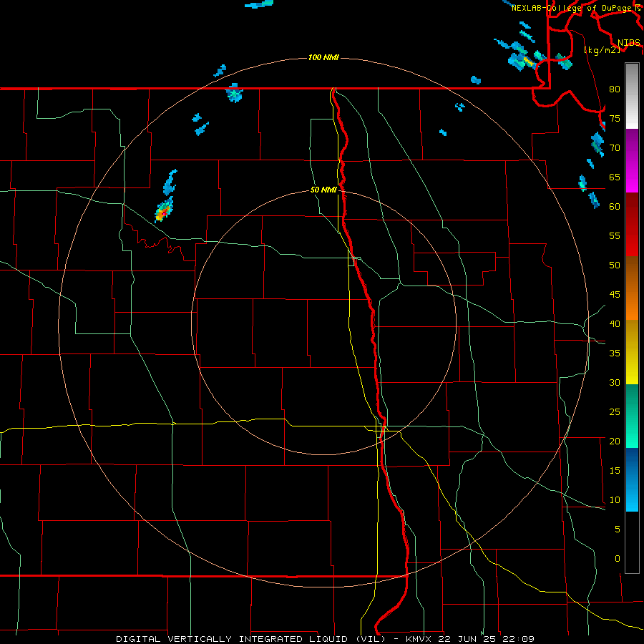Click the blue segment of the color bar
This screenshot has width=644, height=644.
click(x=632, y=479)
